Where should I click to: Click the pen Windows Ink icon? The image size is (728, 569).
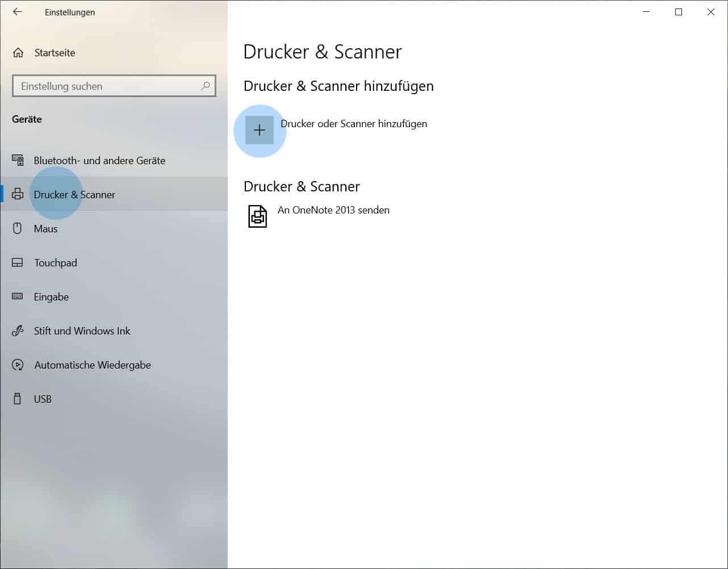(x=18, y=330)
